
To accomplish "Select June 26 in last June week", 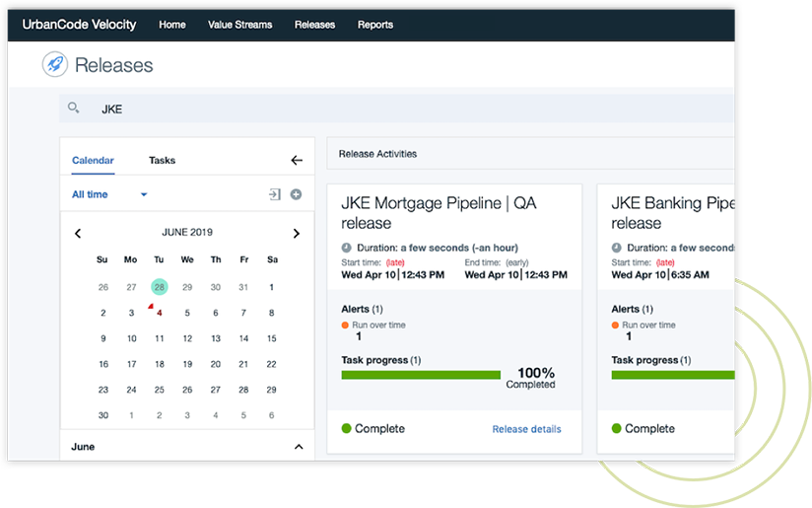I will point(187,390).
